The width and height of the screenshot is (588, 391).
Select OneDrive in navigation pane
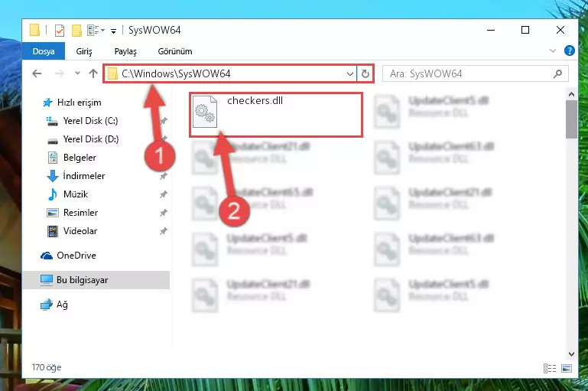pyautogui.click(x=76, y=256)
